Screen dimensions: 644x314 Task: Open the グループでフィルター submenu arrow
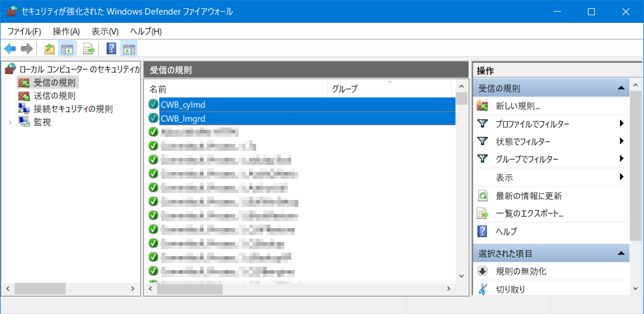tap(621, 158)
